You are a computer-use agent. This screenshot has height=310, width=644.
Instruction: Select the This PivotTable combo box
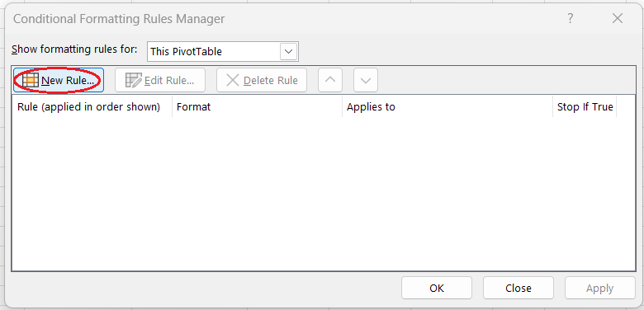(223, 52)
